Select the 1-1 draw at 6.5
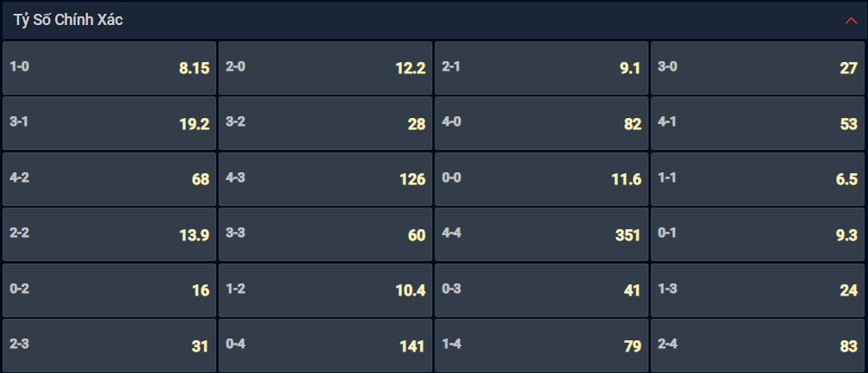The image size is (868, 373). (x=757, y=179)
